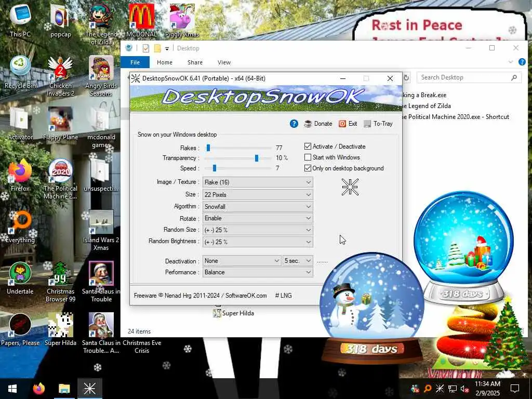
Task: Select Island Wars 2 Xmas desktop icon
Action: [x=101, y=230]
